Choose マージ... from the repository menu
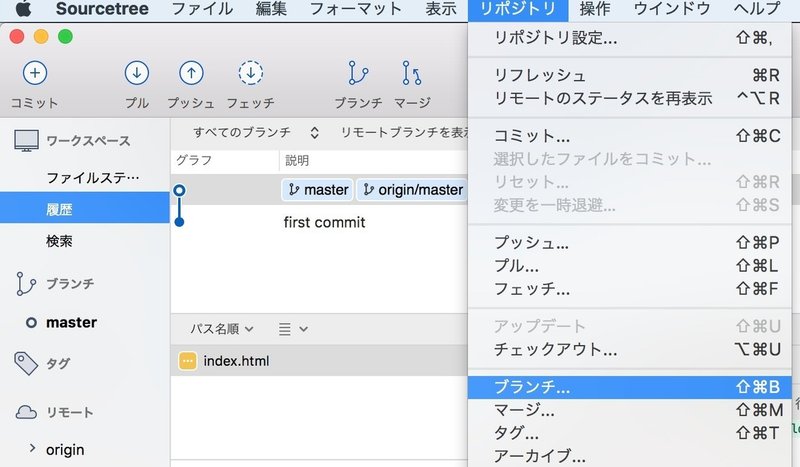 [x=630, y=410]
